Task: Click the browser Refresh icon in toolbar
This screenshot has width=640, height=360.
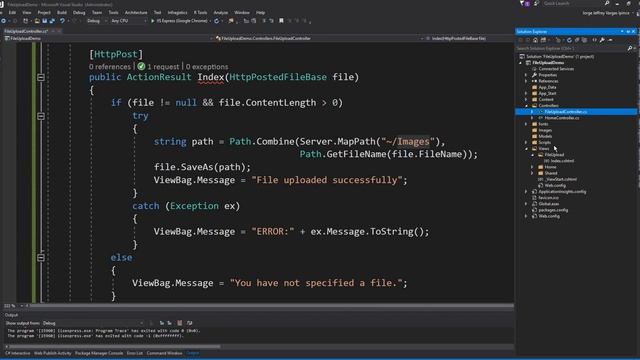Action: coord(216,20)
